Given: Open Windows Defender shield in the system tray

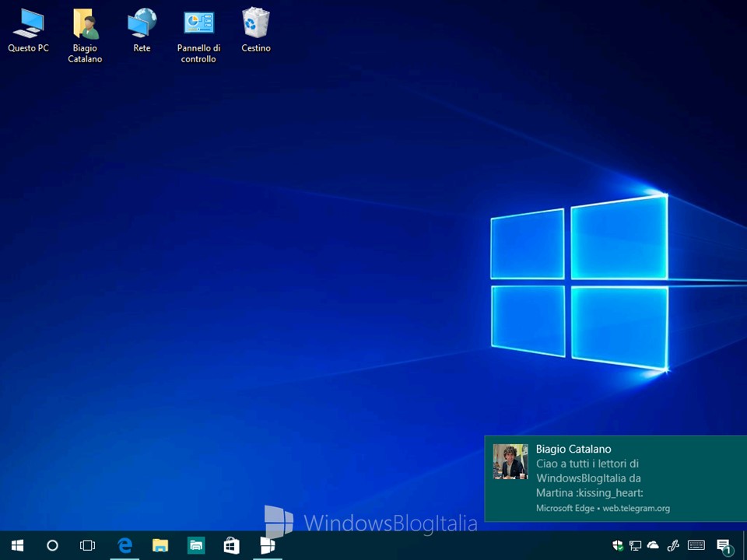Looking at the screenshot, I should pyautogui.click(x=617, y=545).
